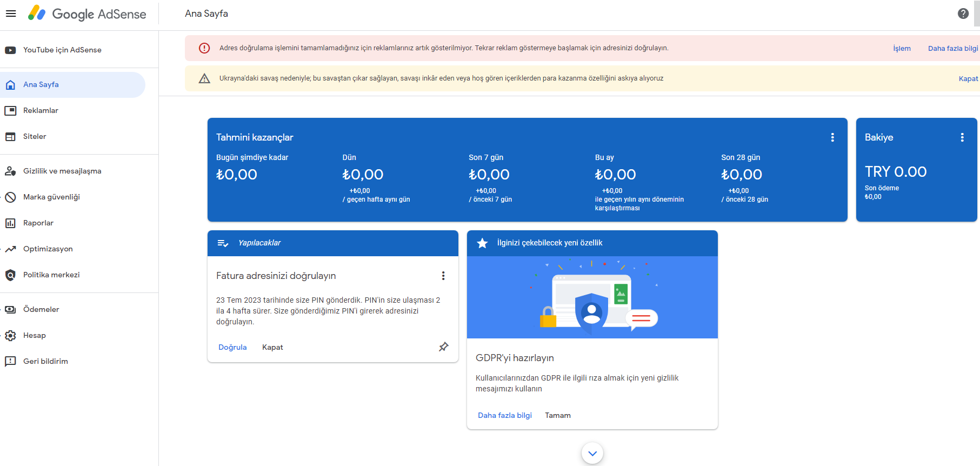Click the Yapılacaklar checklist icon
The image size is (980, 466).
(x=223, y=243)
